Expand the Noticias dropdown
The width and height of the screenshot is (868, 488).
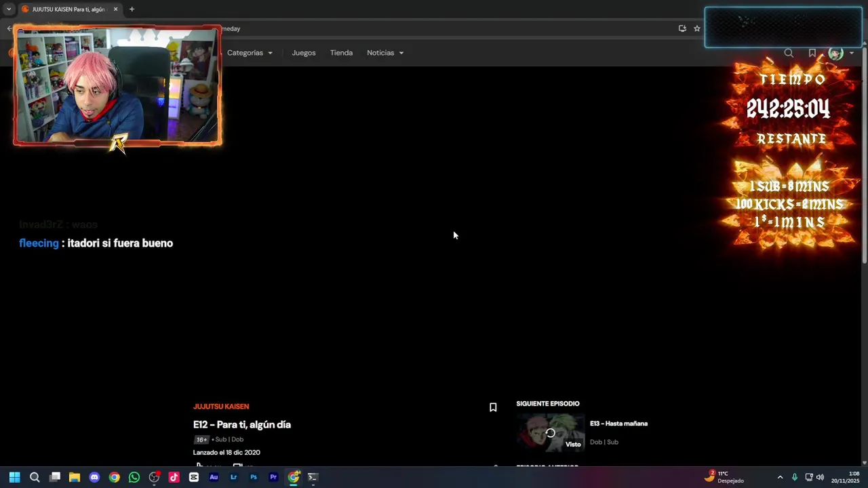point(385,53)
